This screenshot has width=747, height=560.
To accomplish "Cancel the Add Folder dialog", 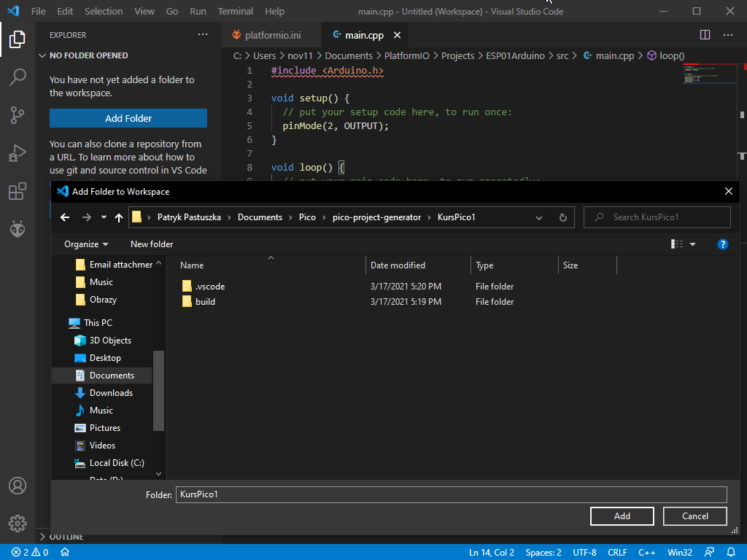I will coord(694,516).
